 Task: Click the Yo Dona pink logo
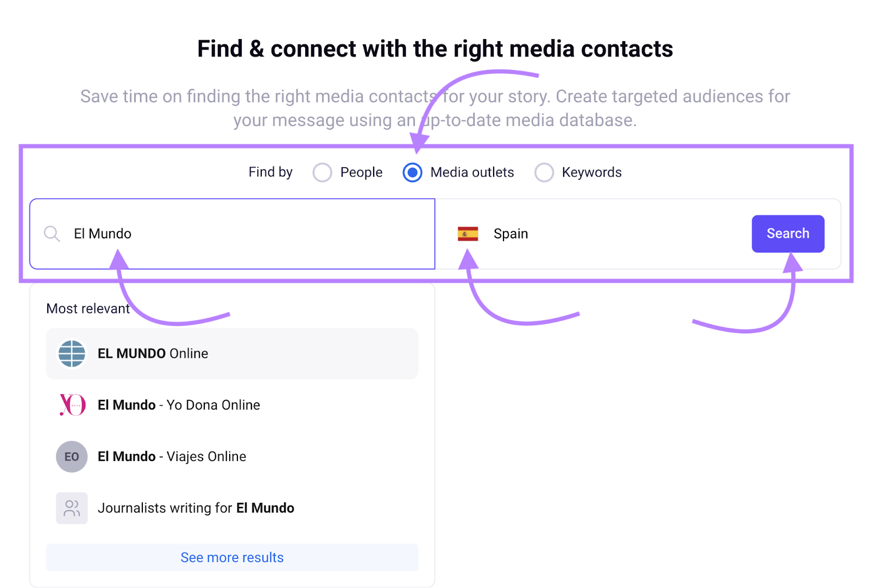point(72,405)
